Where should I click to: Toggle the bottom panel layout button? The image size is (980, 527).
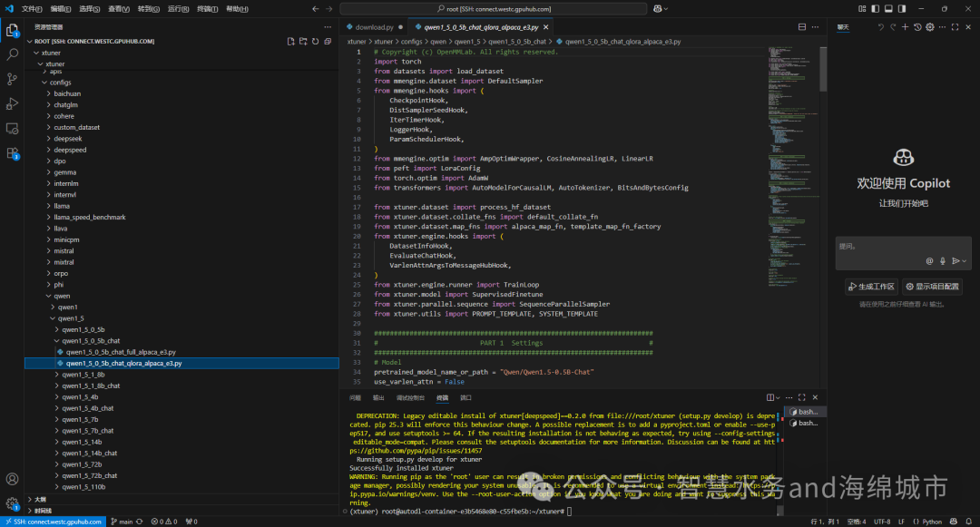[x=888, y=9]
